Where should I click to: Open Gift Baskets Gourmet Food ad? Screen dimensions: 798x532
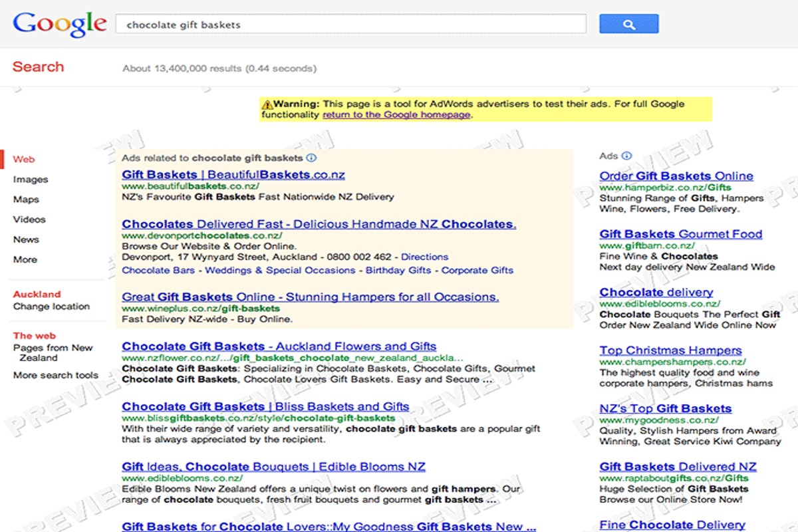tap(681, 234)
